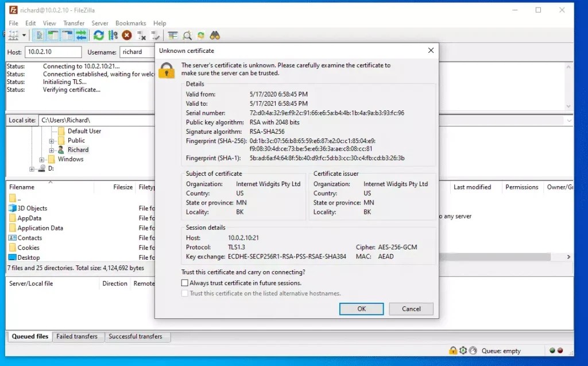Expand the Windows folder tree node

pos(41,160)
